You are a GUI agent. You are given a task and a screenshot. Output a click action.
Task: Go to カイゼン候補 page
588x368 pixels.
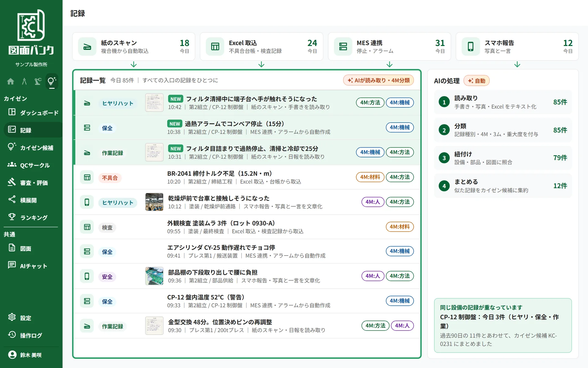coord(33,148)
